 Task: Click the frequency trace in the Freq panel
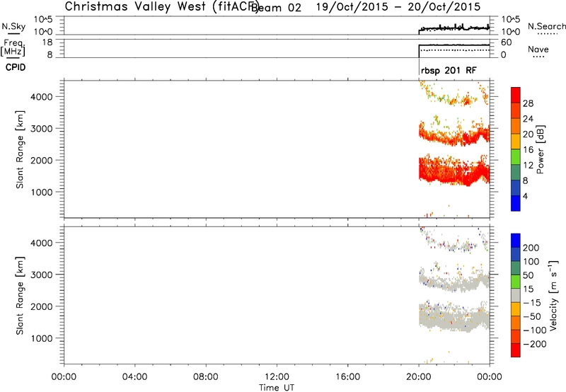pos(454,45)
